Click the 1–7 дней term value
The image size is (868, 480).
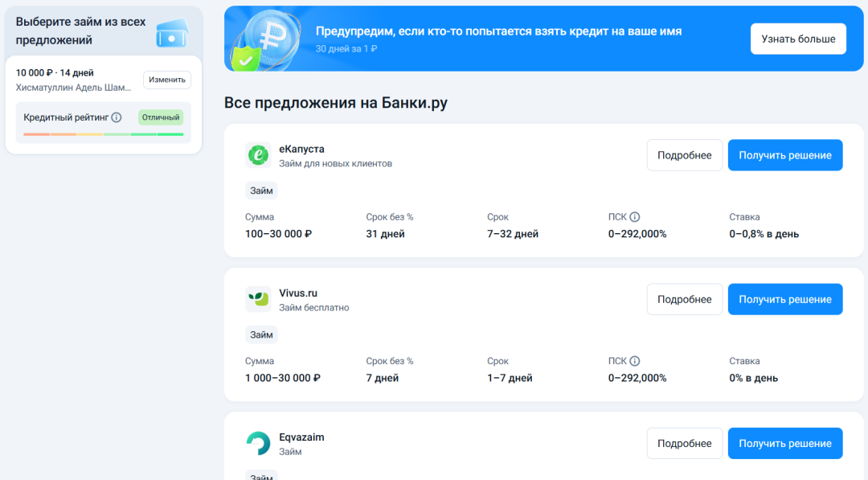[x=510, y=378]
